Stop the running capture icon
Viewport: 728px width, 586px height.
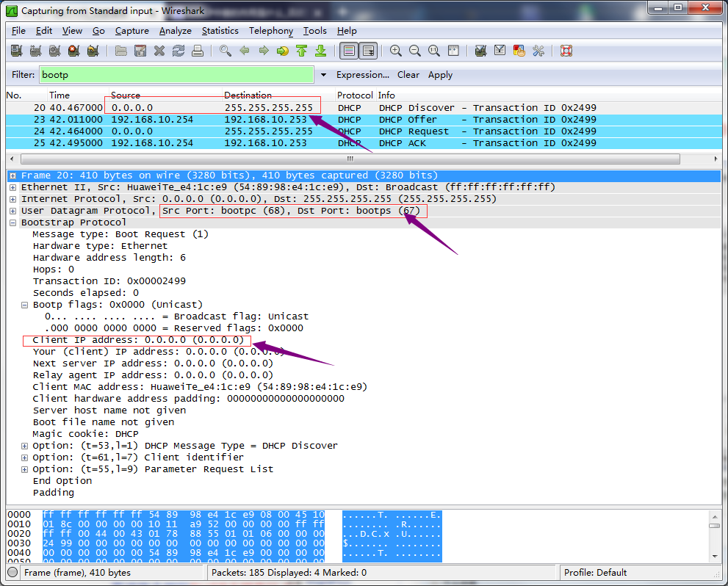73,51
